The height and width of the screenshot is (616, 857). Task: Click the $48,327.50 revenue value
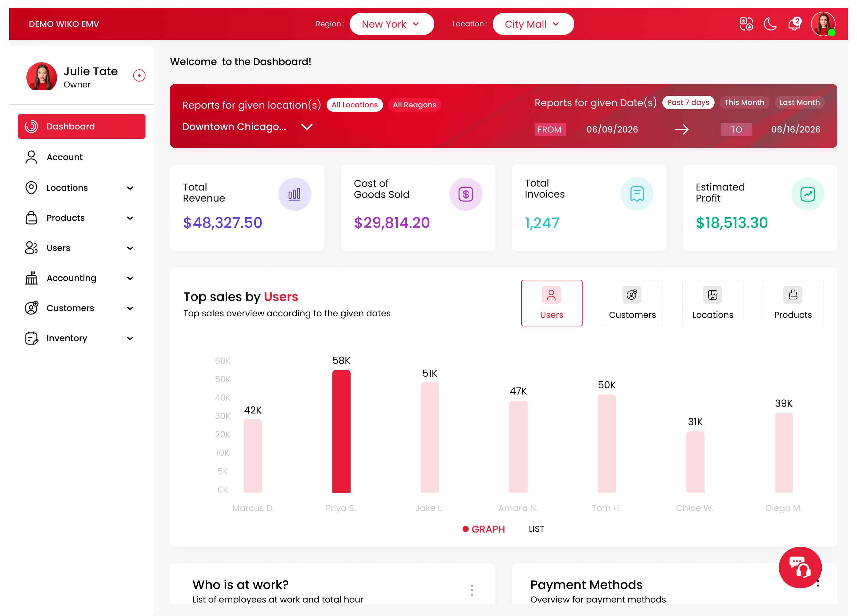223,223
